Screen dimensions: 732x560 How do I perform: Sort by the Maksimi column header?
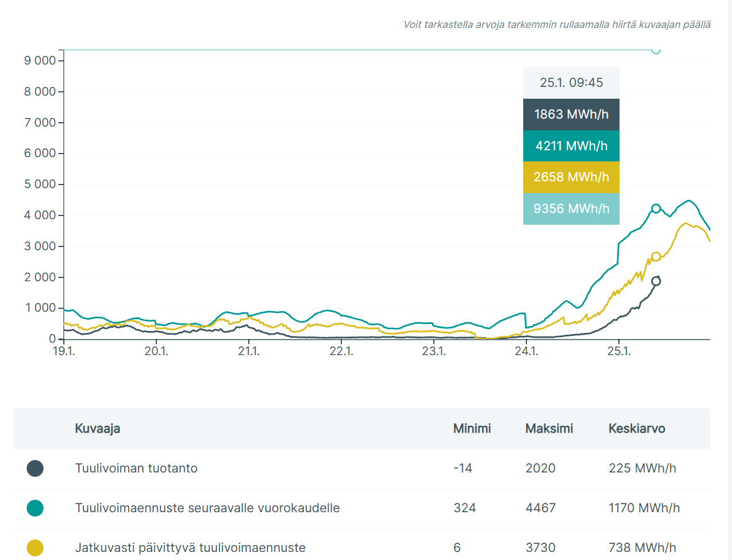point(549,428)
